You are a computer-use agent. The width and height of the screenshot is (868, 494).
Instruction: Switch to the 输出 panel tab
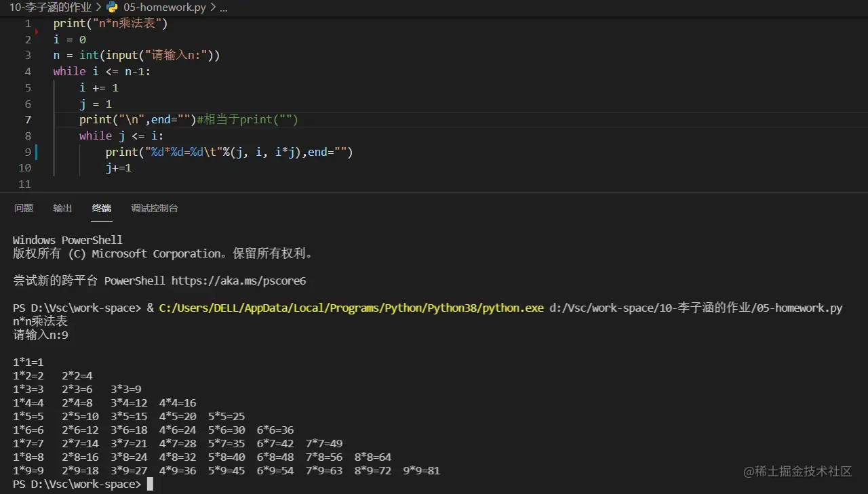point(62,208)
